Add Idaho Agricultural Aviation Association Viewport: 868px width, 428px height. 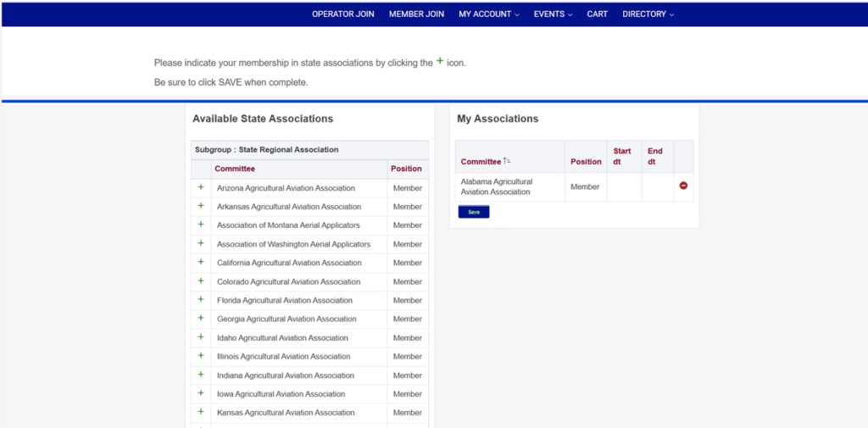point(201,337)
